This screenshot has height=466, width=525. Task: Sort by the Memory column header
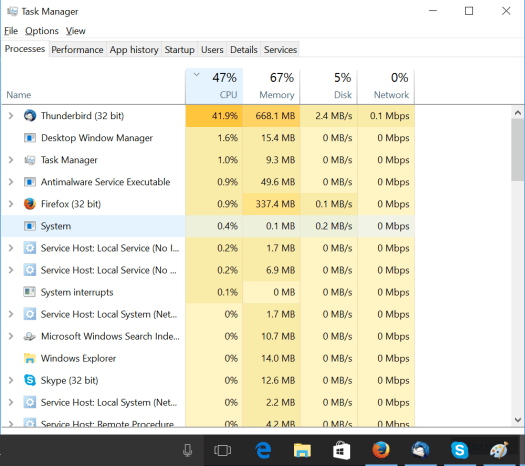(272, 86)
